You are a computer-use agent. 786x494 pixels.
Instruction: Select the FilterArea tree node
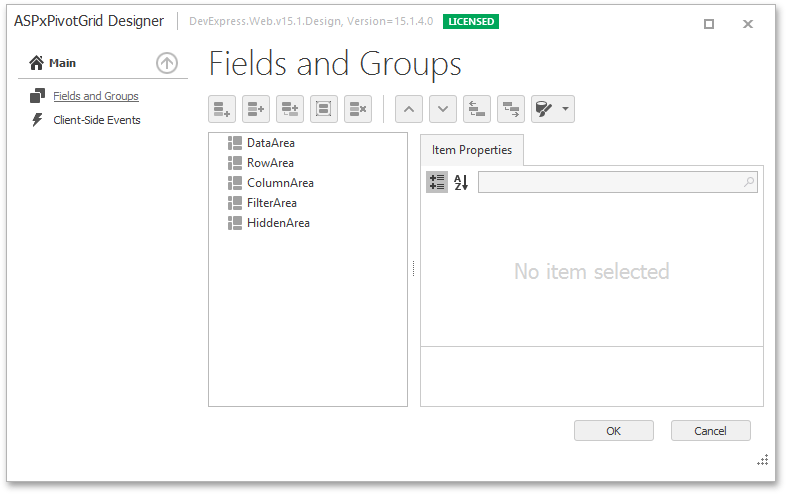[x=272, y=203]
